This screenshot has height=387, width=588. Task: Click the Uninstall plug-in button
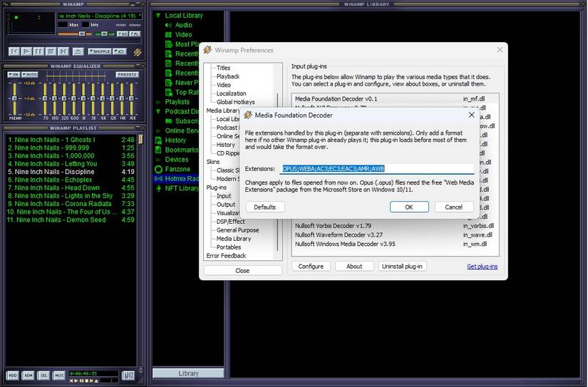click(402, 267)
